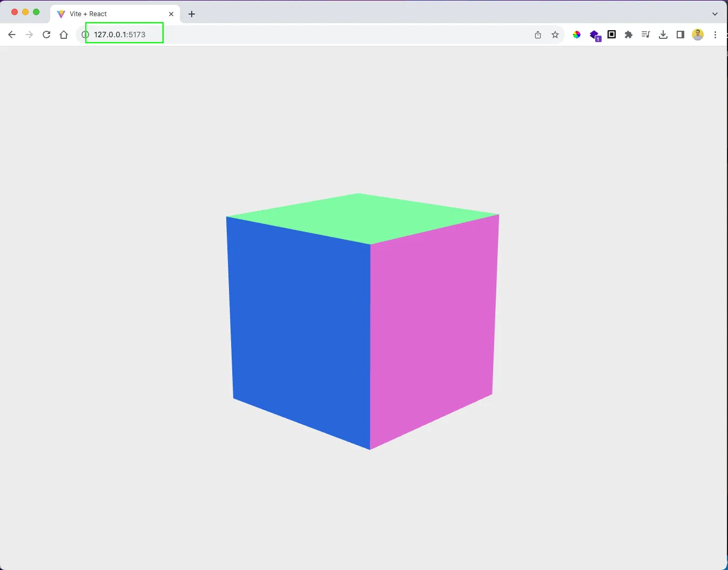The height and width of the screenshot is (570, 728).
Task: Click the yellow minimize window button
Action: 25,12
